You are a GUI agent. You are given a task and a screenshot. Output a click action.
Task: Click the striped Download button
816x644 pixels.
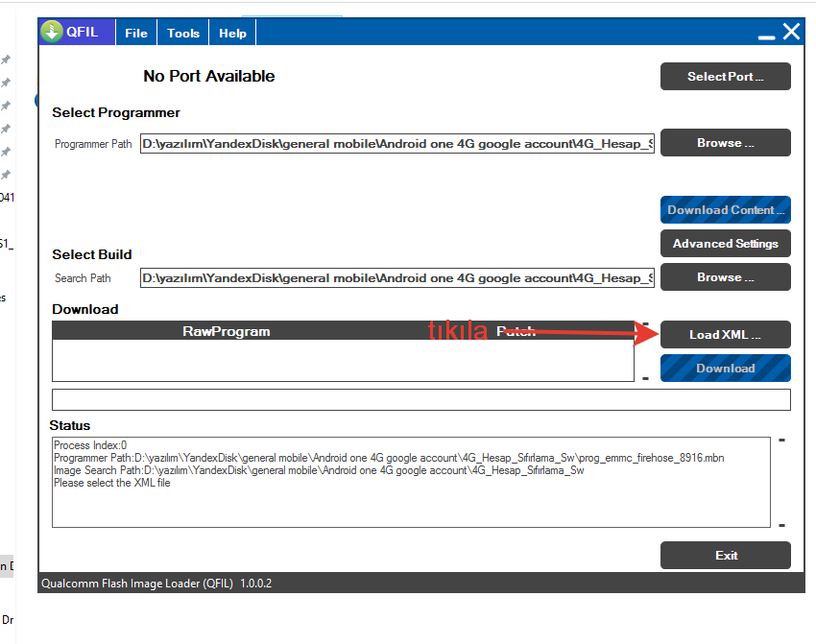[x=726, y=369]
